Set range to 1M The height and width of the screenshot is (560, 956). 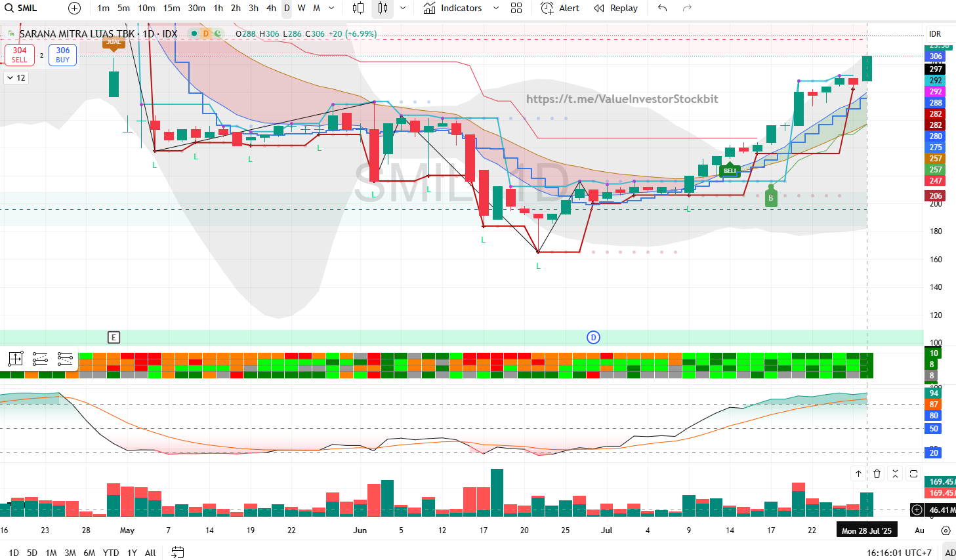click(51, 553)
